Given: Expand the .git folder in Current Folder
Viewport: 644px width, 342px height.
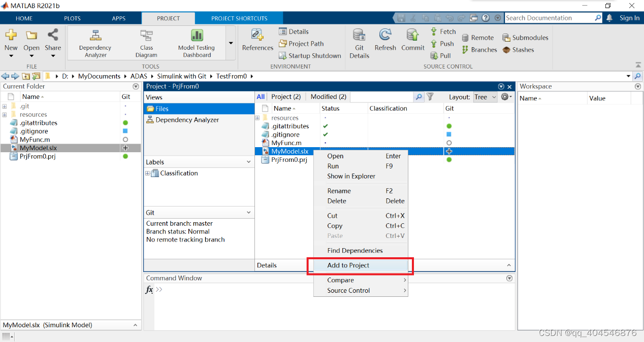Looking at the screenshot, I should click(x=4, y=106).
